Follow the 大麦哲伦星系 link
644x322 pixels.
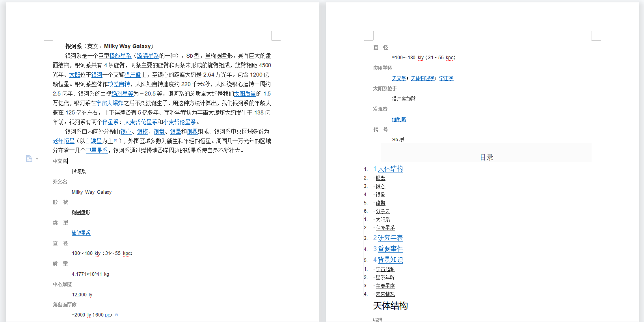(x=141, y=122)
